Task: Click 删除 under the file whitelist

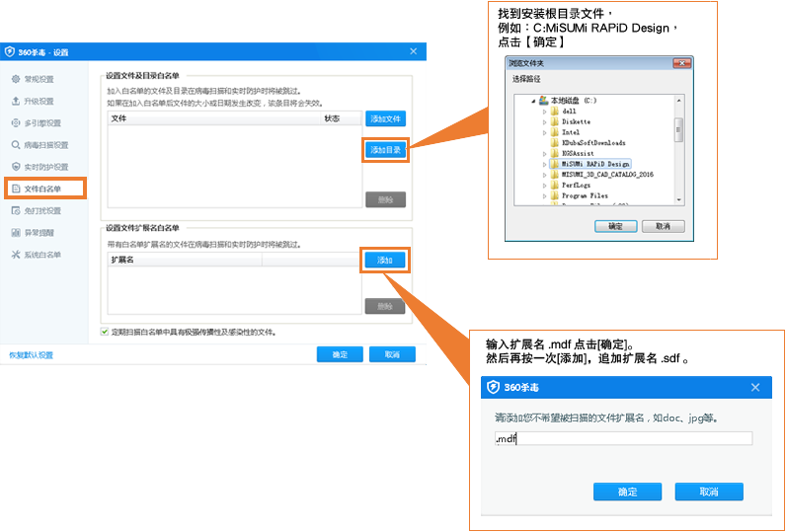Action: (385, 199)
